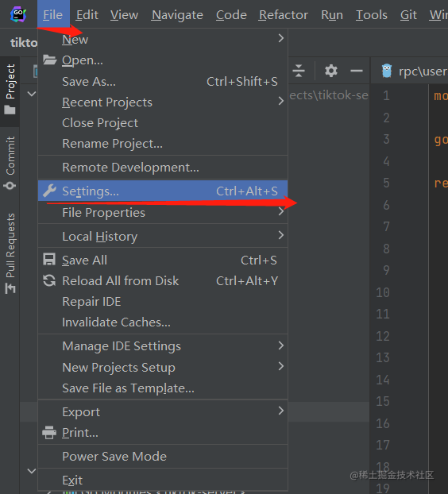This screenshot has height=494, width=448.
Task: Click the collapse all icon in project toolbar
Action: tap(299, 71)
